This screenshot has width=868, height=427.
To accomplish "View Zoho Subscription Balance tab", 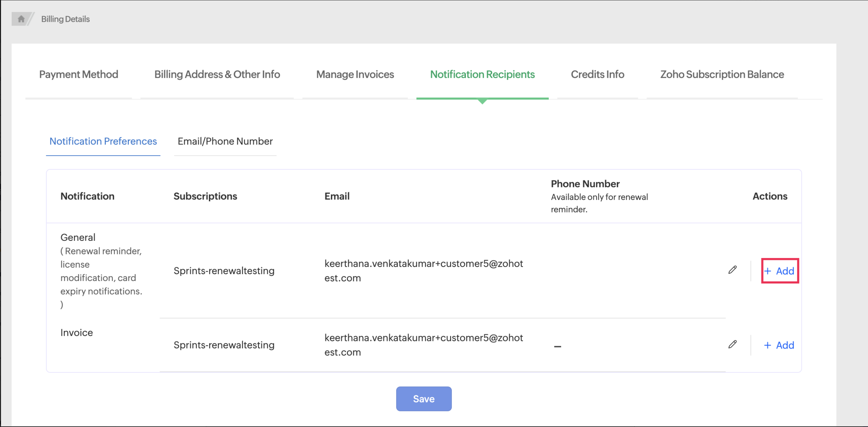I will [722, 74].
